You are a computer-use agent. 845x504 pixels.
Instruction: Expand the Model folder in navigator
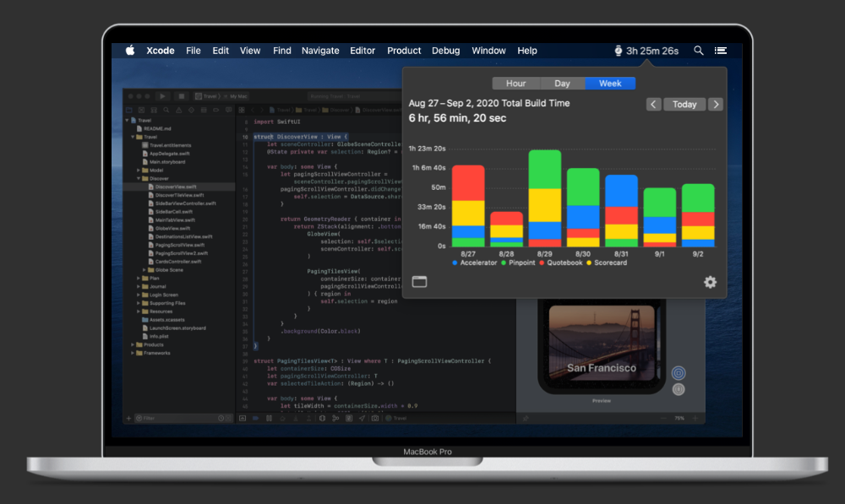[140, 170]
